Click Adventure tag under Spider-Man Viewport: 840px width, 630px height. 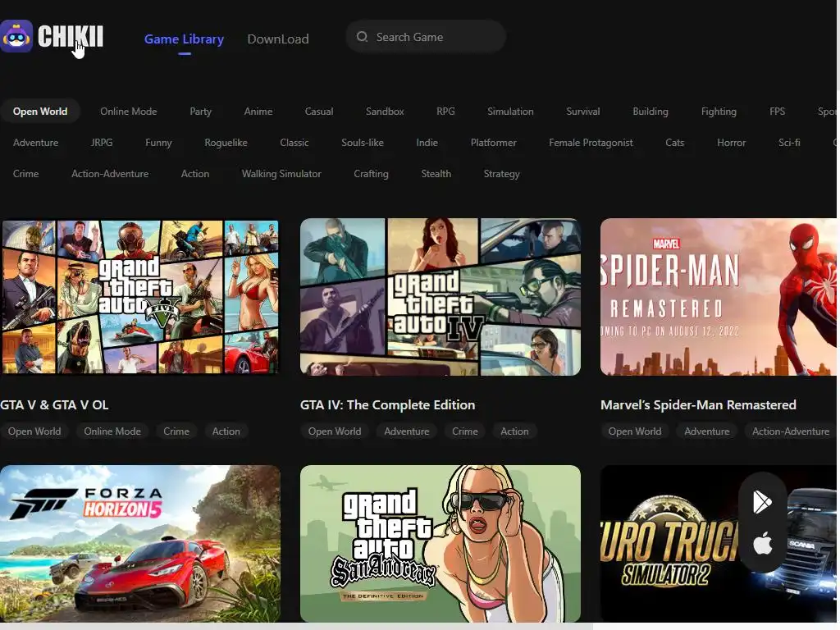(707, 431)
